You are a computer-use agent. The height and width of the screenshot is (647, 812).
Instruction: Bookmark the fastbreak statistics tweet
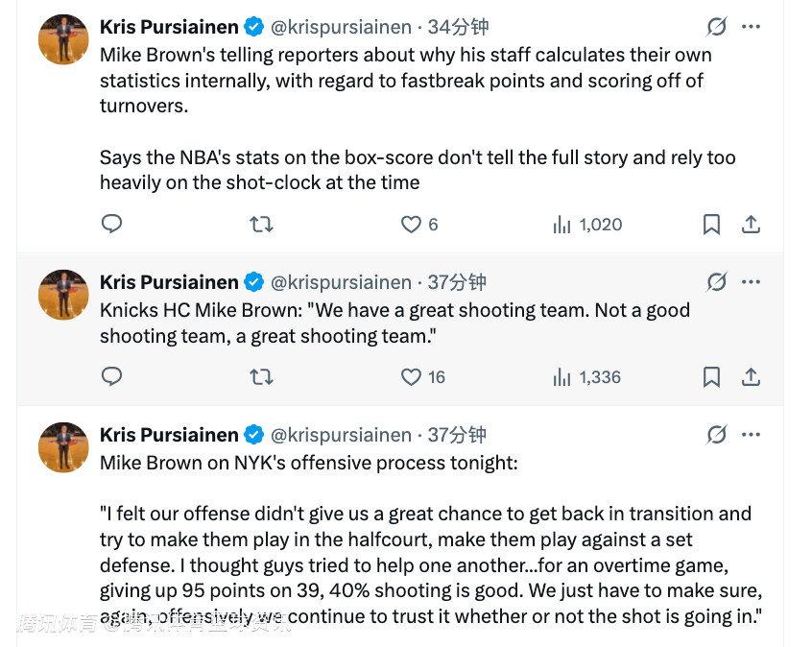(711, 225)
